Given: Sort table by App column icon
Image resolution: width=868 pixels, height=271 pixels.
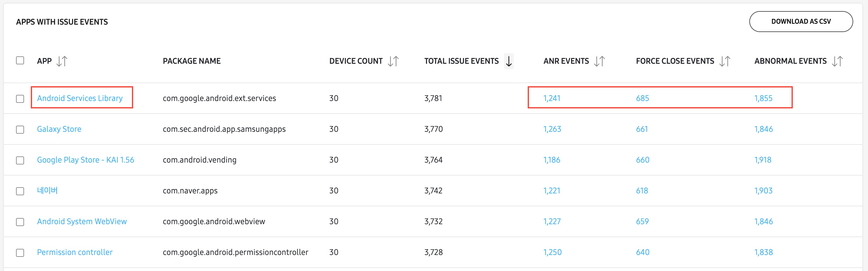Looking at the screenshot, I should click(x=62, y=61).
